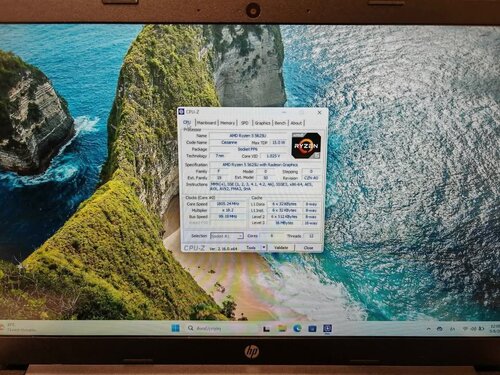Click the Close button in CPU-Z
The image size is (500, 375).
coord(308,247)
